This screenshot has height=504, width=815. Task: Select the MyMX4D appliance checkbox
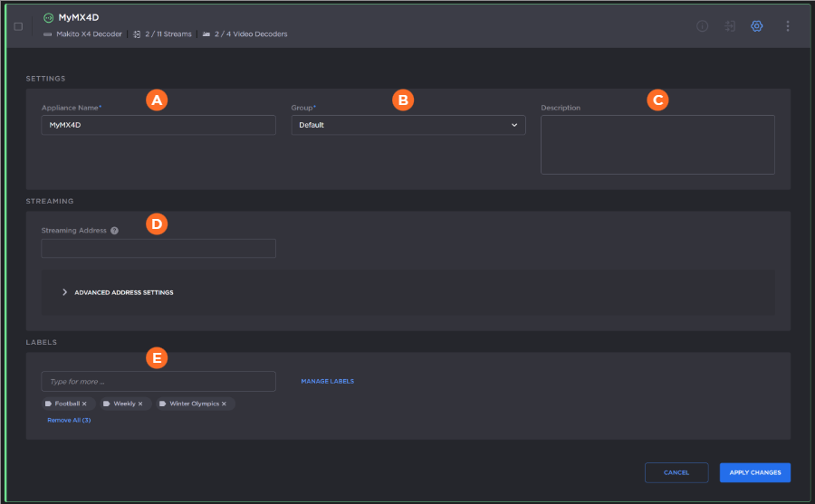click(18, 26)
